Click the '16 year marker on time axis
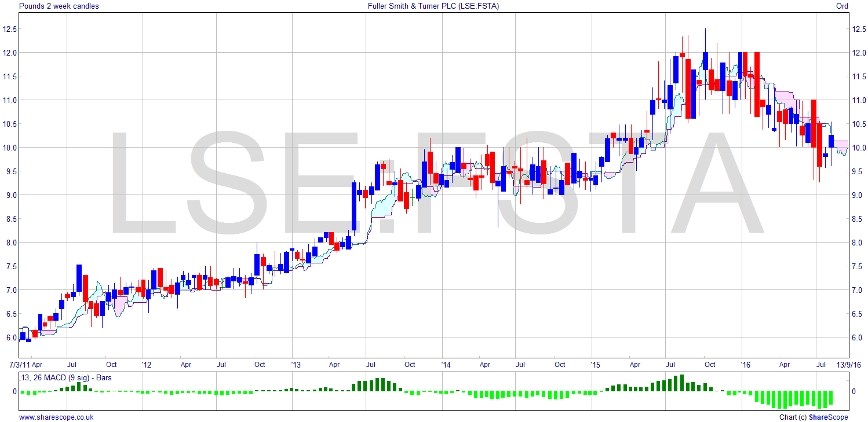 click(x=745, y=365)
